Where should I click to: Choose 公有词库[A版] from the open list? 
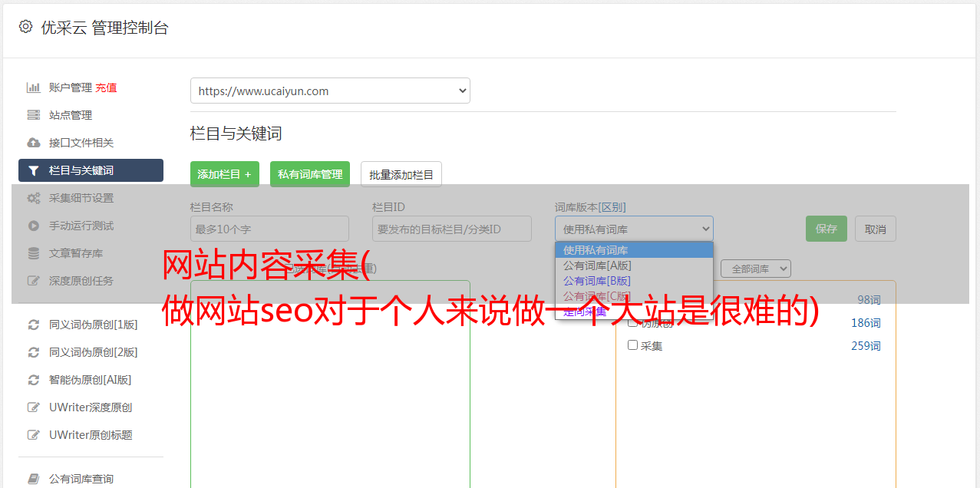point(634,265)
